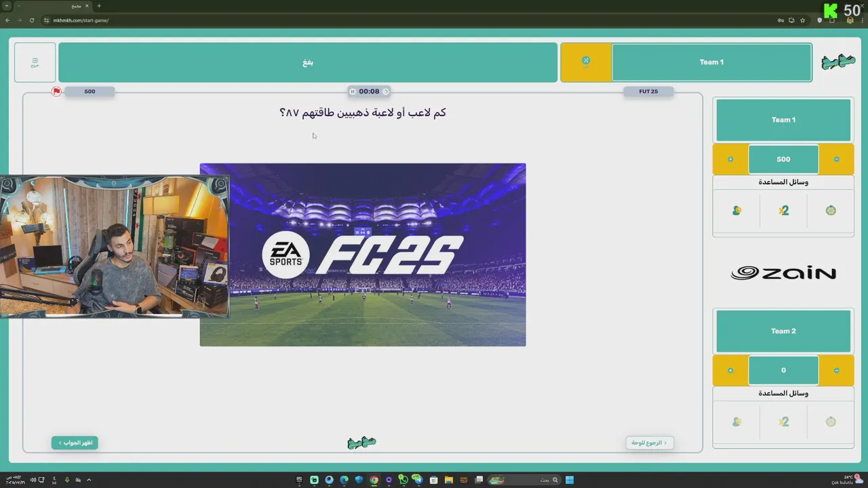Click the Zain sponsor logo
Viewport: 868px width, 488px height.
pos(783,273)
